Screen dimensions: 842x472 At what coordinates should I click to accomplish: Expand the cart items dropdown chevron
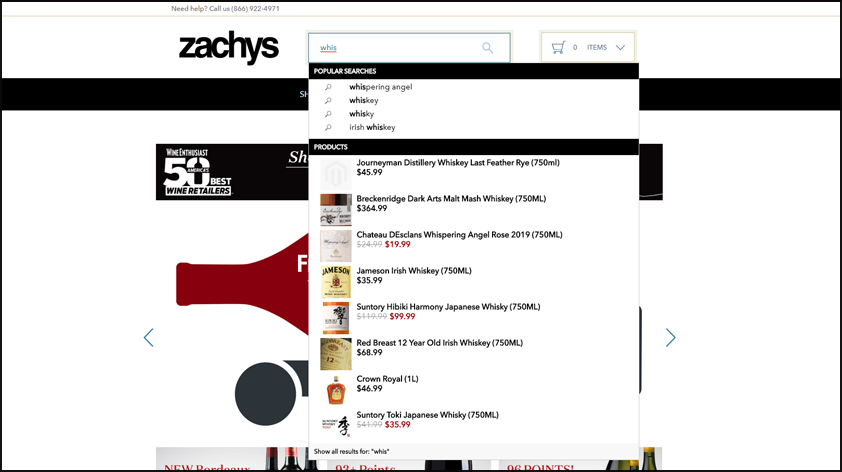pos(620,48)
